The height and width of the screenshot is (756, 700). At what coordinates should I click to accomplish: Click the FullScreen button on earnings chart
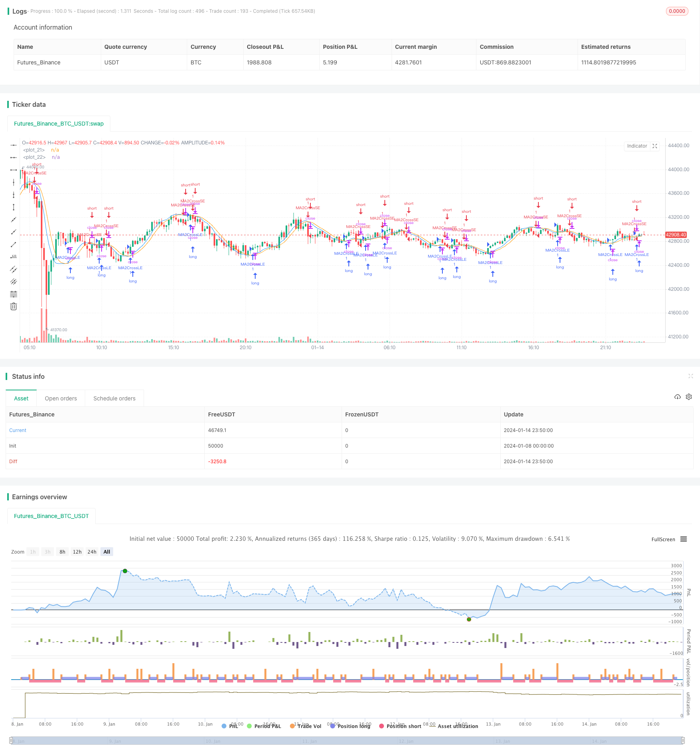pyautogui.click(x=663, y=539)
